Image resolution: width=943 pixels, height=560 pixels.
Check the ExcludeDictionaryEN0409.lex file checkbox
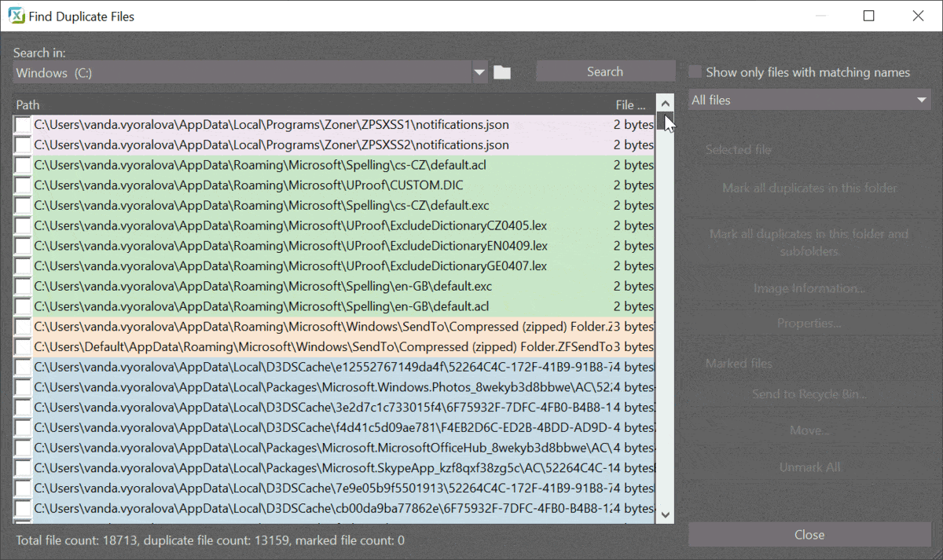pyautogui.click(x=21, y=245)
